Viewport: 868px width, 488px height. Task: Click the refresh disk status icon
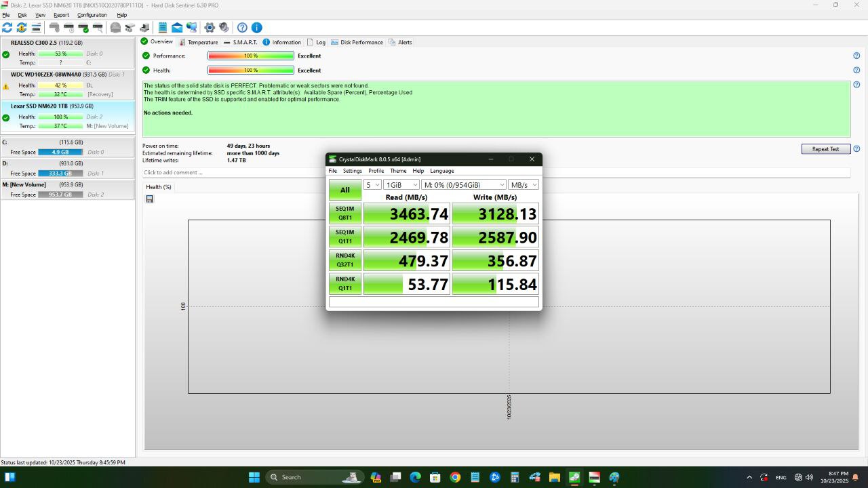(x=7, y=28)
